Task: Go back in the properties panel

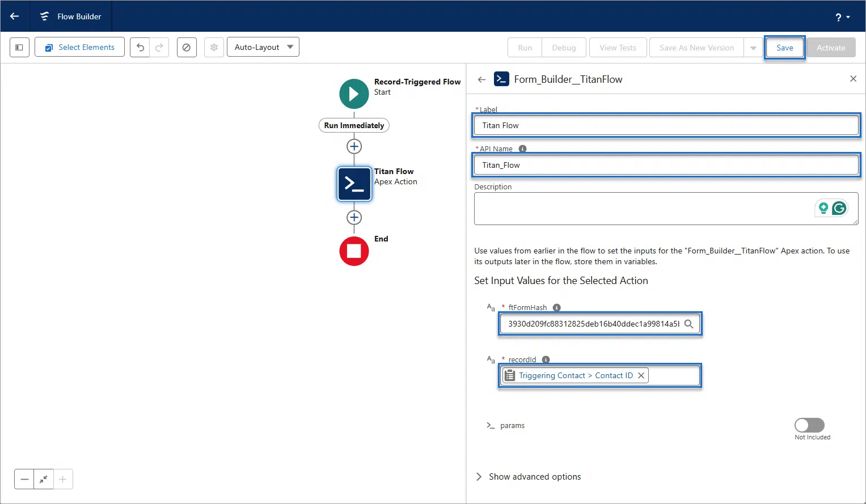Action: 481,79
